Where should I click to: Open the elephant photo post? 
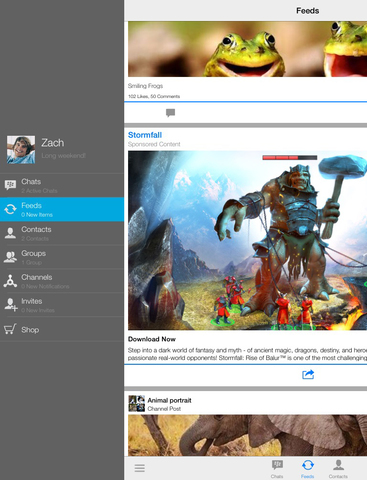pos(247,435)
